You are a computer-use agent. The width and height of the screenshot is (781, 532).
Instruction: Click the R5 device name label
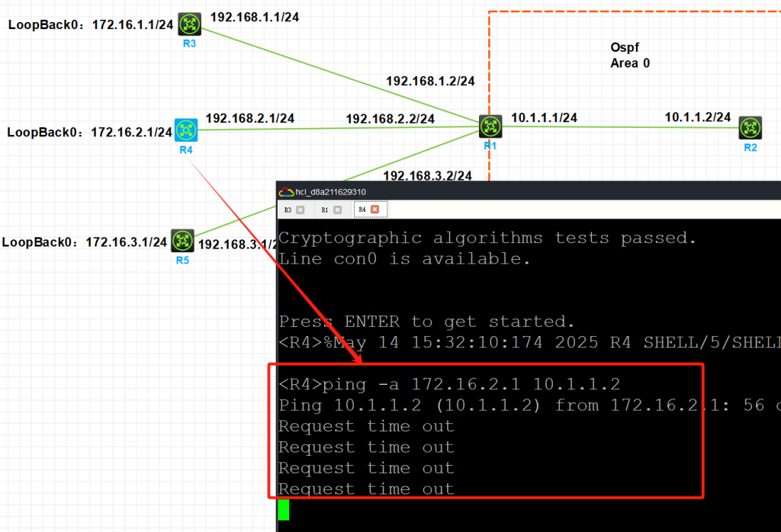coord(182,260)
